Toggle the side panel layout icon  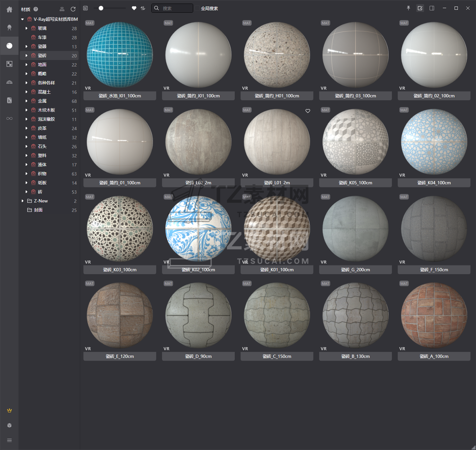click(432, 8)
